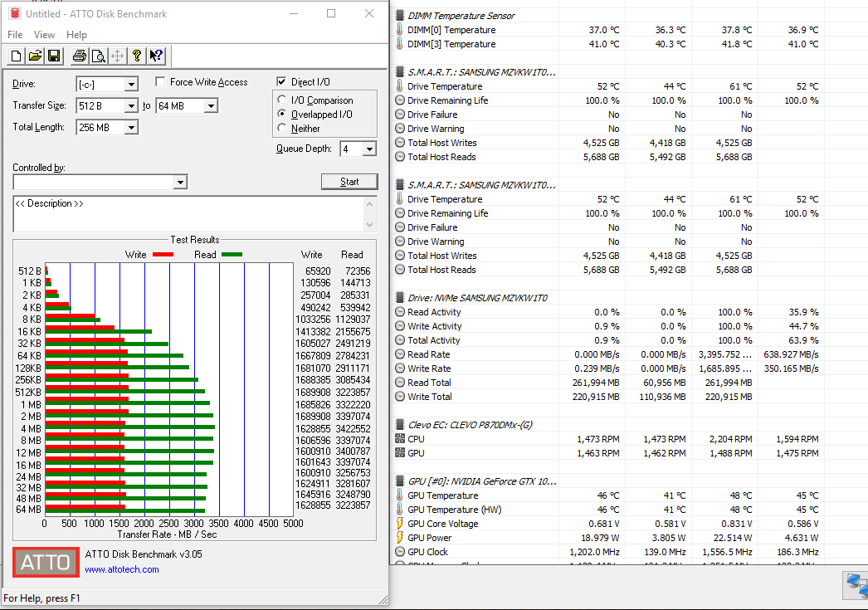Choose the Neither radio option
The width and height of the screenshot is (868, 610).
(x=283, y=129)
